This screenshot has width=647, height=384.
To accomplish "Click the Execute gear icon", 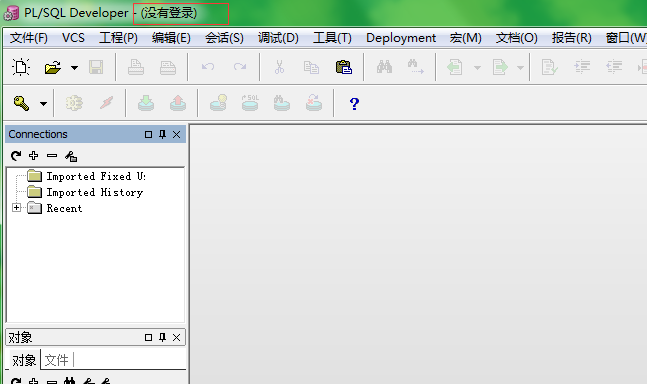I will pos(74,103).
